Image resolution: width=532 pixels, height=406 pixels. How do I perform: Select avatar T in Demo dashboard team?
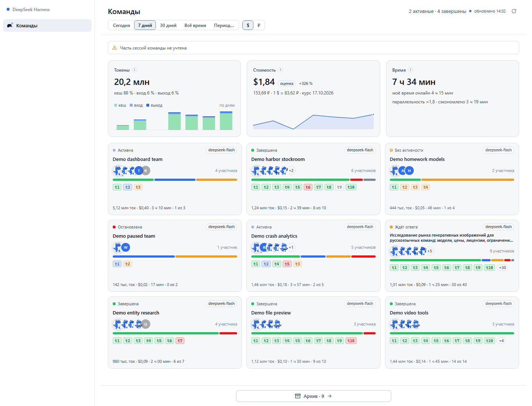(139, 171)
